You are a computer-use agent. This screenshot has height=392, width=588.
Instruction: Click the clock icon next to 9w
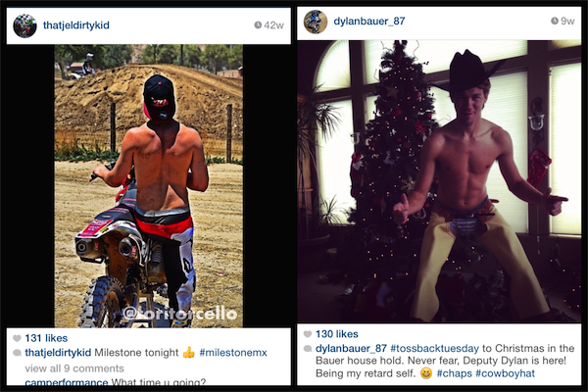[x=555, y=21]
